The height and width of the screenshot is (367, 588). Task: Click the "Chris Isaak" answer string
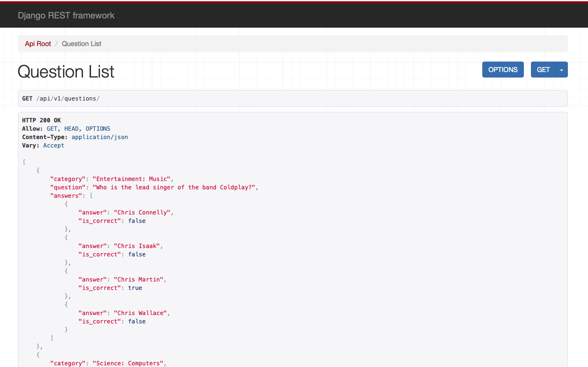pos(137,246)
